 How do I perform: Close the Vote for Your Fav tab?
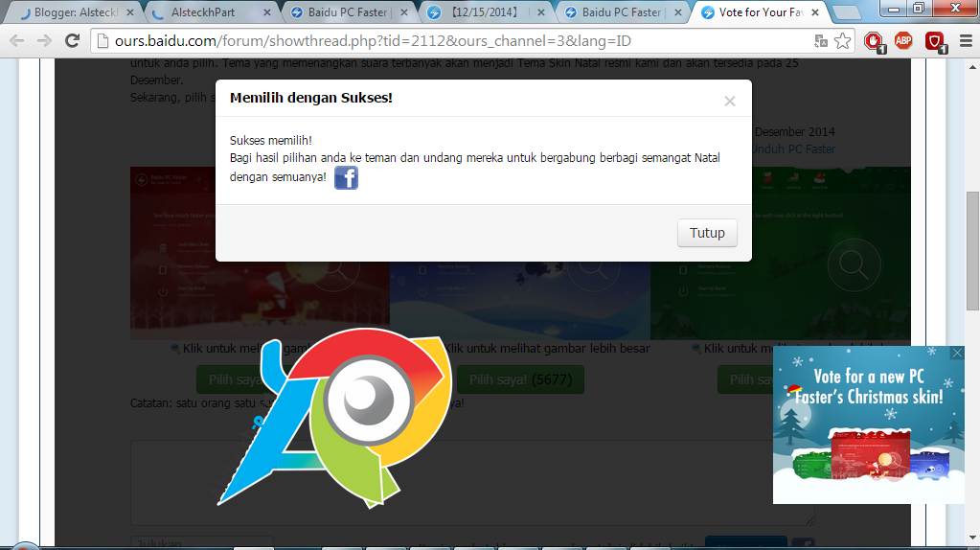tap(815, 12)
